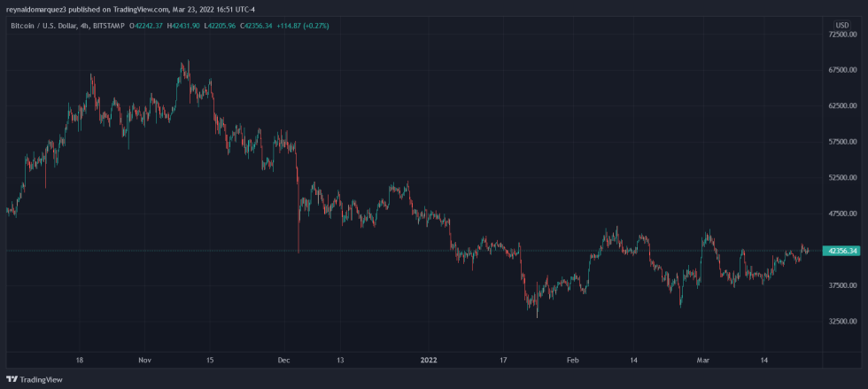The image size is (868, 389).
Task: Click the 47500.00 price axis label
Action: point(842,214)
